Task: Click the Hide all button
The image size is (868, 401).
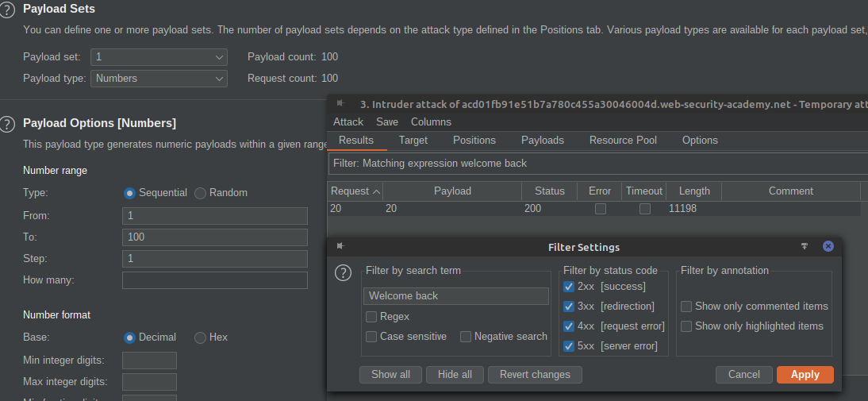Action: tap(455, 375)
